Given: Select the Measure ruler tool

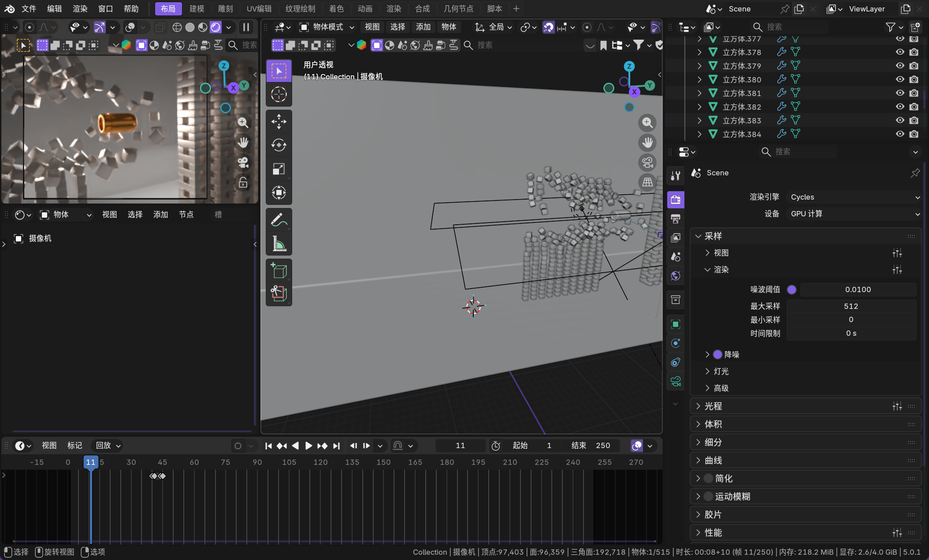Looking at the screenshot, I should point(279,243).
